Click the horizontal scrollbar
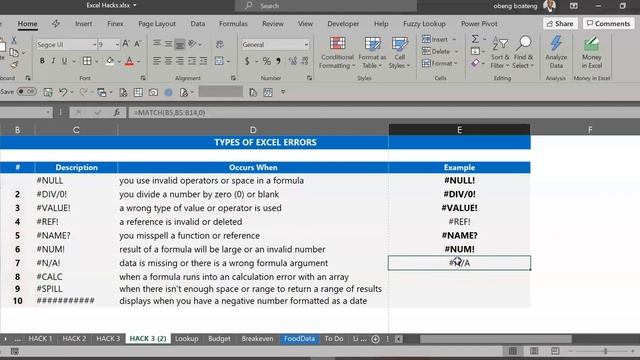This screenshot has width=640, height=360. tap(496, 339)
